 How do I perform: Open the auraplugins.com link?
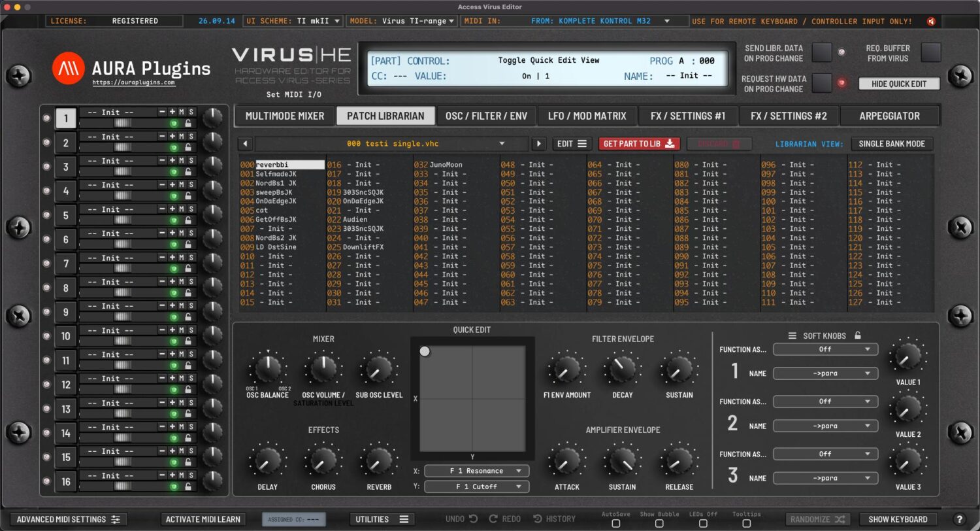pos(133,83)
